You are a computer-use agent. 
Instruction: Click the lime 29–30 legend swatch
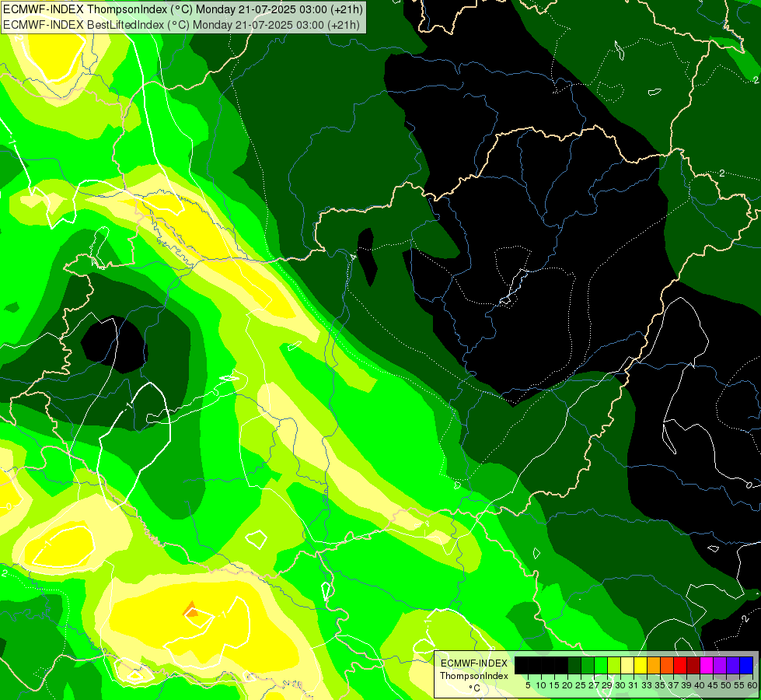[614, 665]
